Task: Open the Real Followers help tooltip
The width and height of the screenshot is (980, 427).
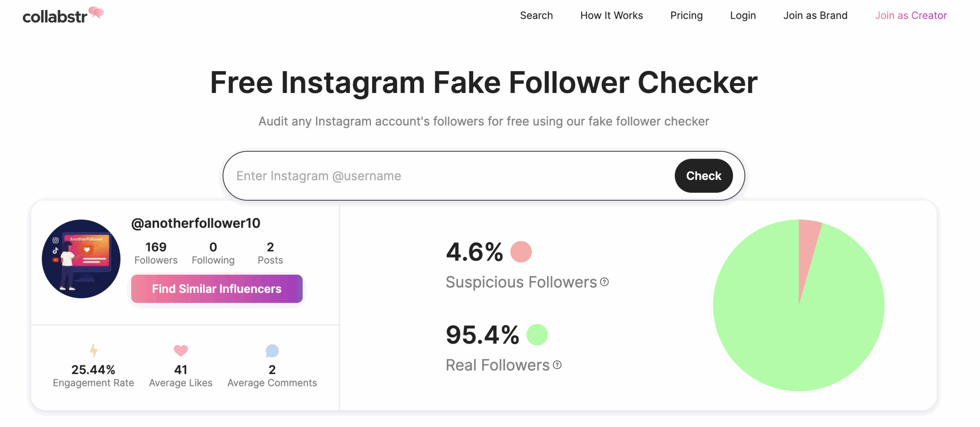Action: click(557, 365)
